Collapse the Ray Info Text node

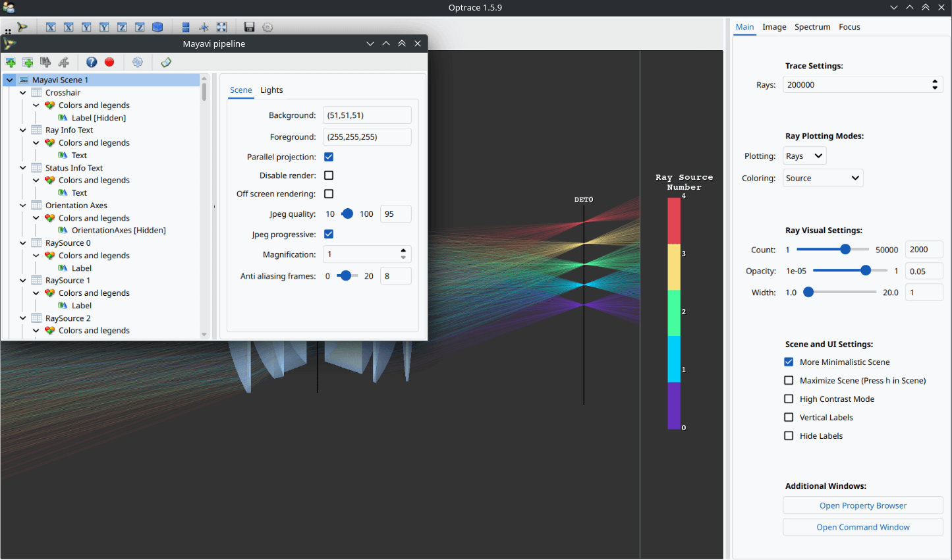23,130
